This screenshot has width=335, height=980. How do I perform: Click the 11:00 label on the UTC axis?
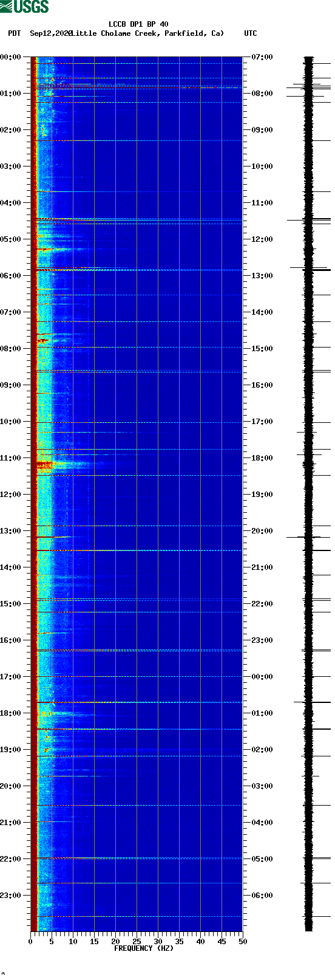pyautogui.click(x=262, y=203)
